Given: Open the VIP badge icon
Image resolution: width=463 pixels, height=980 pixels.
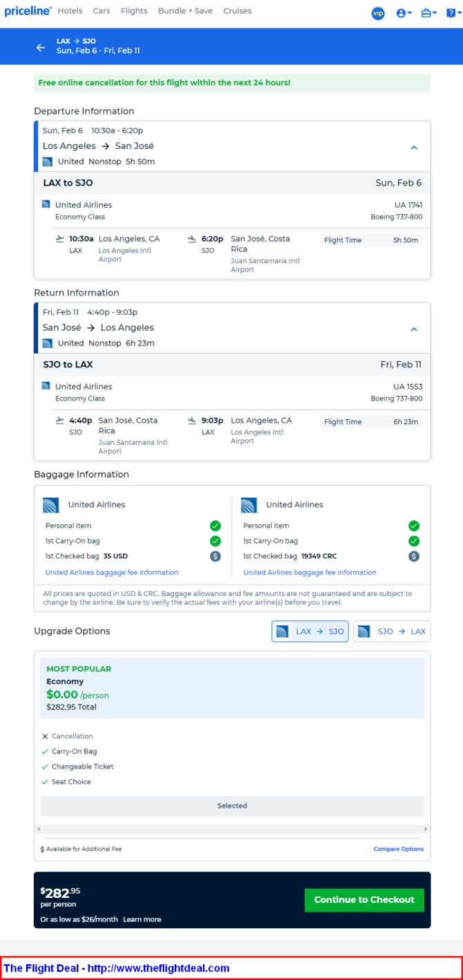Looking at the screenshot, I should coord(378,13).
